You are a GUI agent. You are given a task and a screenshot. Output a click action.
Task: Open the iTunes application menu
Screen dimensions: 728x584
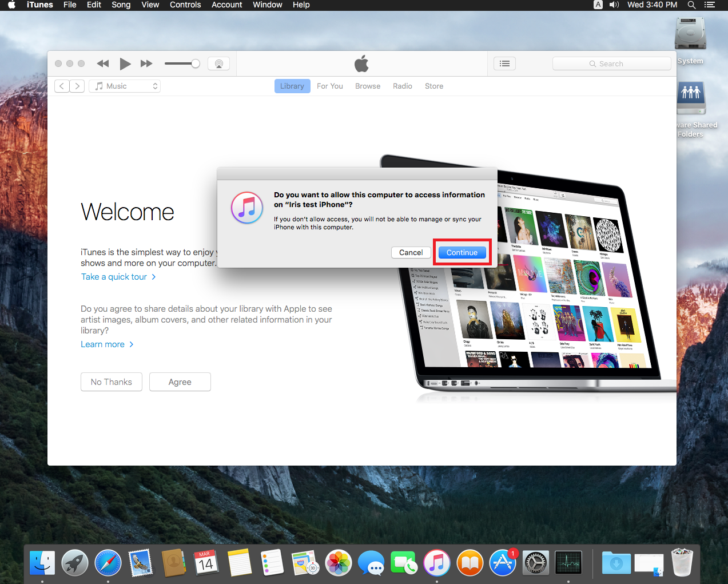pyautogui.click(x=40, y=5)
